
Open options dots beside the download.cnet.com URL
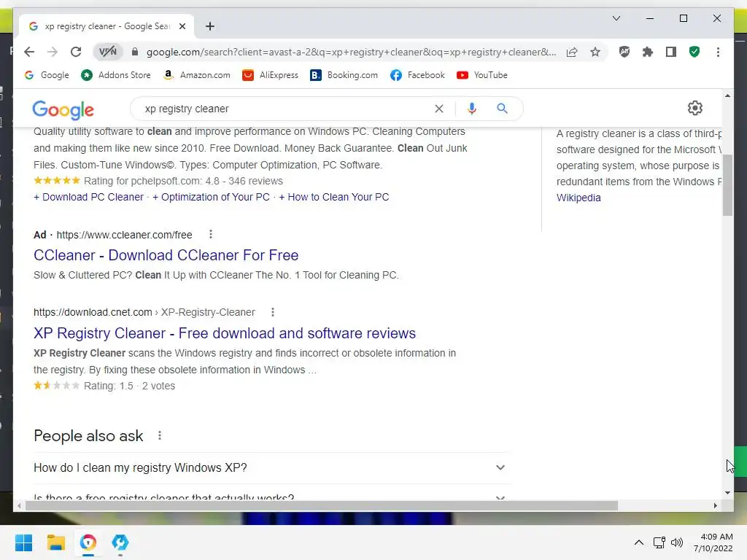pos(273,312)
